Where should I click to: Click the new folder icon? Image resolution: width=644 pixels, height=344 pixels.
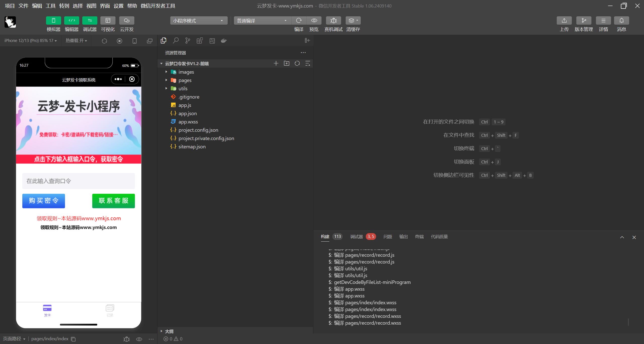click(287, 63)
